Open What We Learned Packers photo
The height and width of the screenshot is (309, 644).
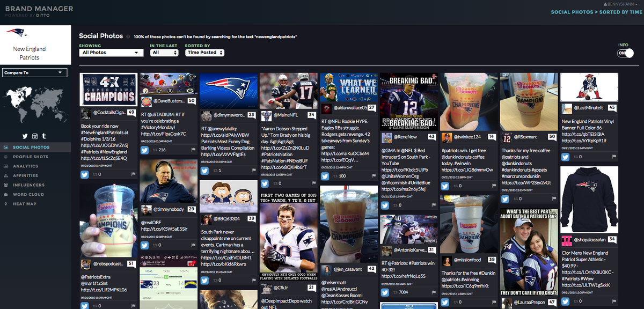click(x=349, y=87)
